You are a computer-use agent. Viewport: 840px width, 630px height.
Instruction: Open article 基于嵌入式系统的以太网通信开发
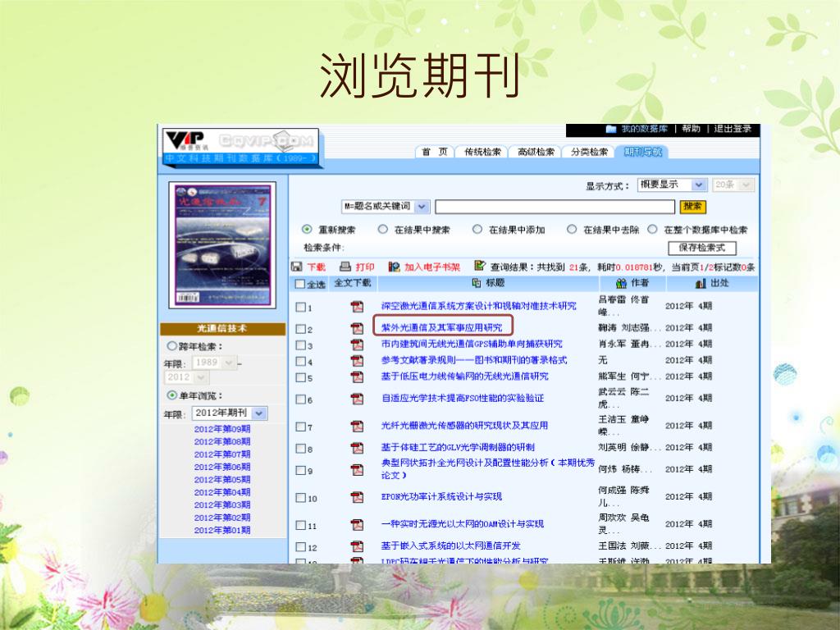[x=450, y=546]
